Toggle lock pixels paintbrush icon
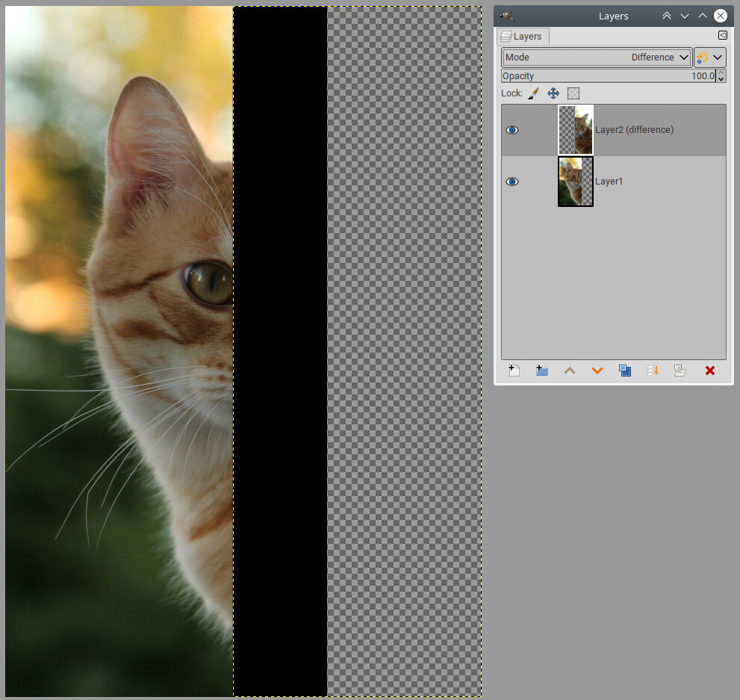Viewport: 740px width, 700px height. (533, 93)
